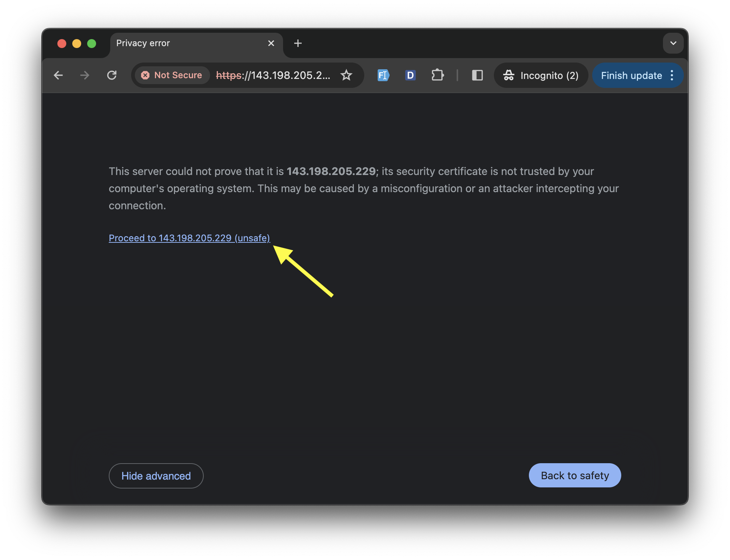Click the Not Secure warning chip
This screenshot has width=730, height=560.
172,76
